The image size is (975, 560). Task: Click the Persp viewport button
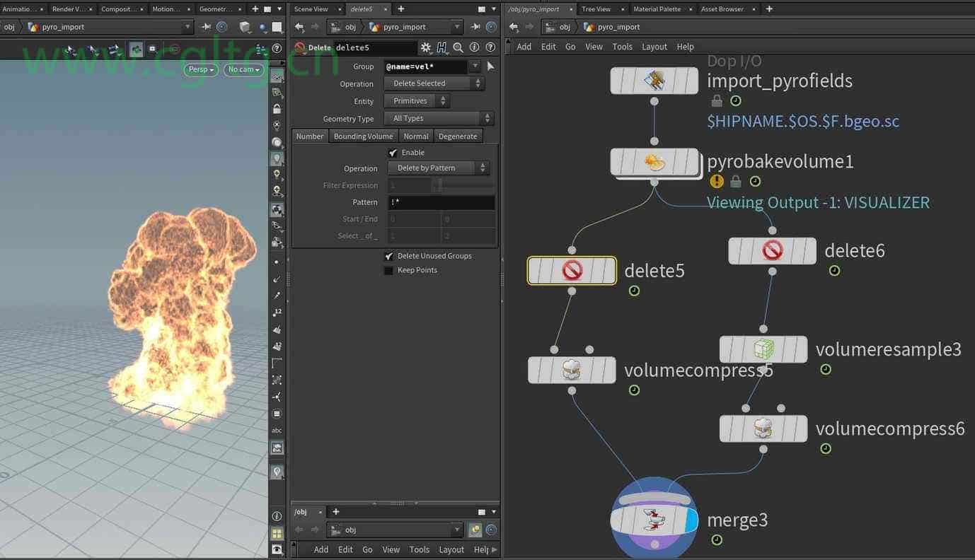click(202, 69)
